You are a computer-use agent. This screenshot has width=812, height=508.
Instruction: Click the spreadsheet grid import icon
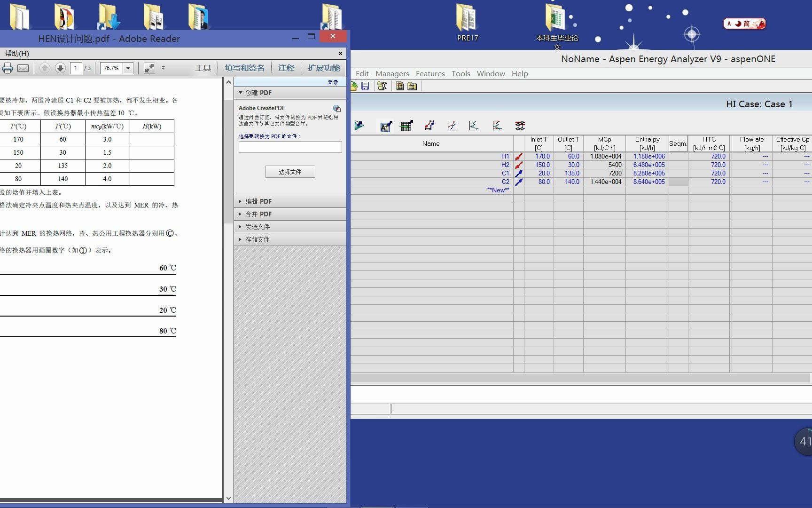point(406,126)
